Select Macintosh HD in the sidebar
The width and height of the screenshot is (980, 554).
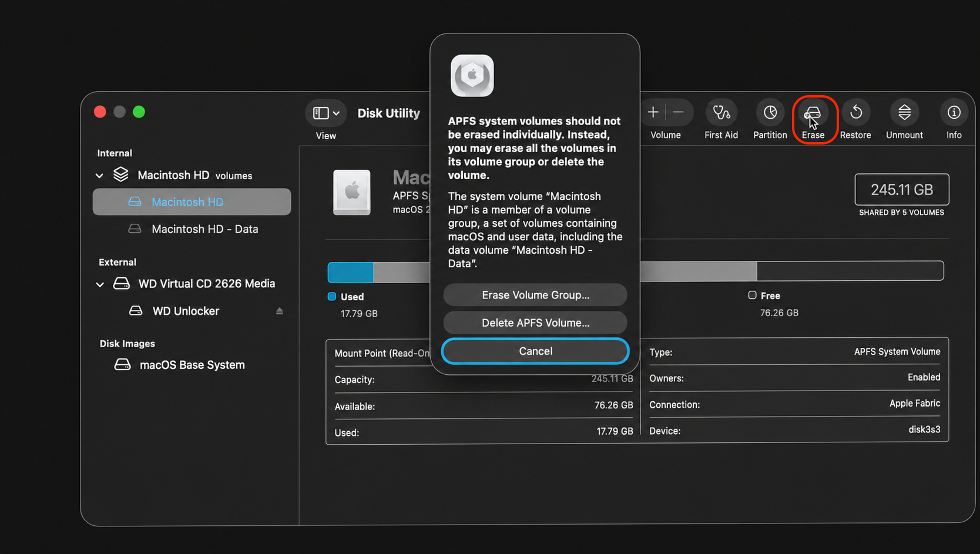coord(192,202)
